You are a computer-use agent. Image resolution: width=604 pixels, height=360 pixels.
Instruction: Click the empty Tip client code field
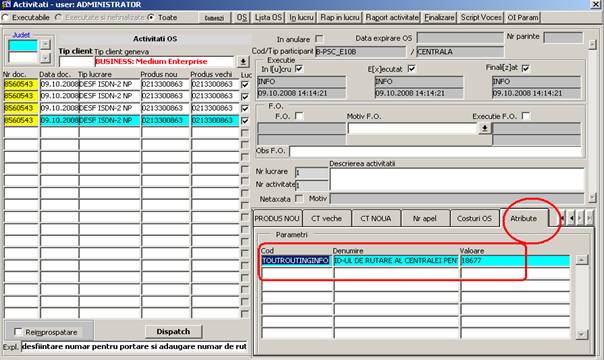click(77, 62)
